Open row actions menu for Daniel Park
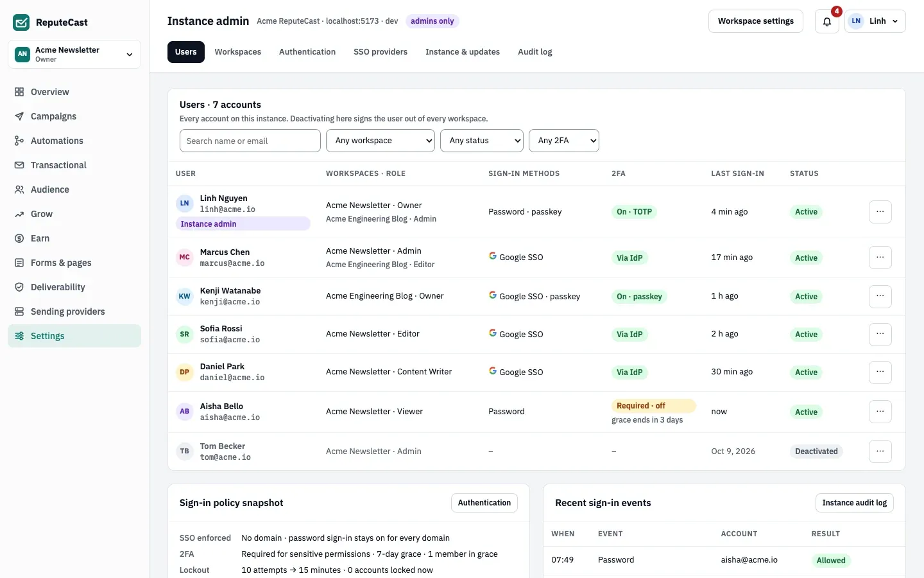 coord(880,372)
